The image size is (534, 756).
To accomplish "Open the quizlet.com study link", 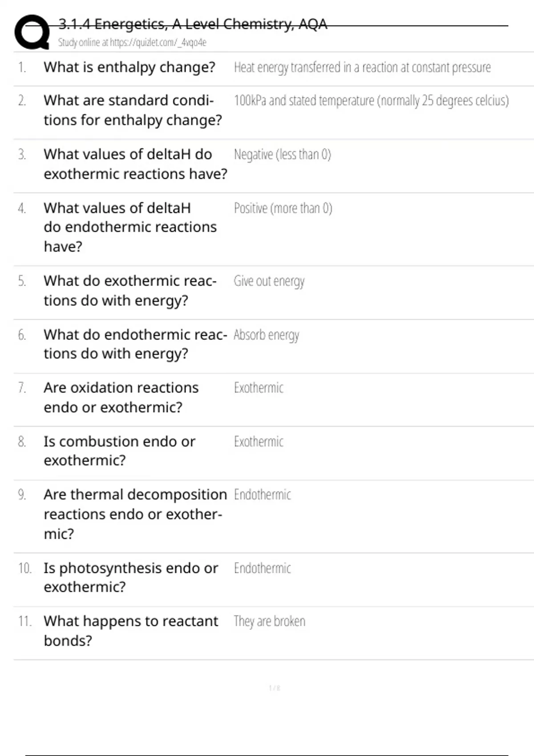I will tap(132, 43).
